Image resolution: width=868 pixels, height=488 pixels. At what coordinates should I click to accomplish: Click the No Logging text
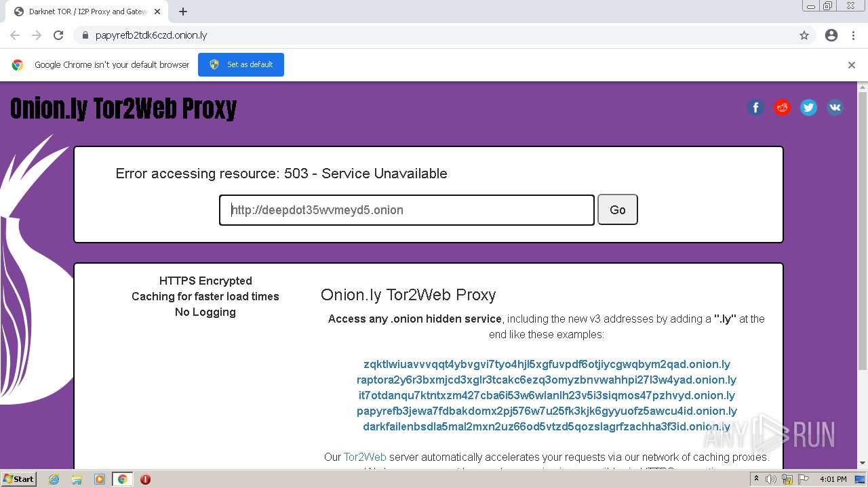click(x=205, y=312)
